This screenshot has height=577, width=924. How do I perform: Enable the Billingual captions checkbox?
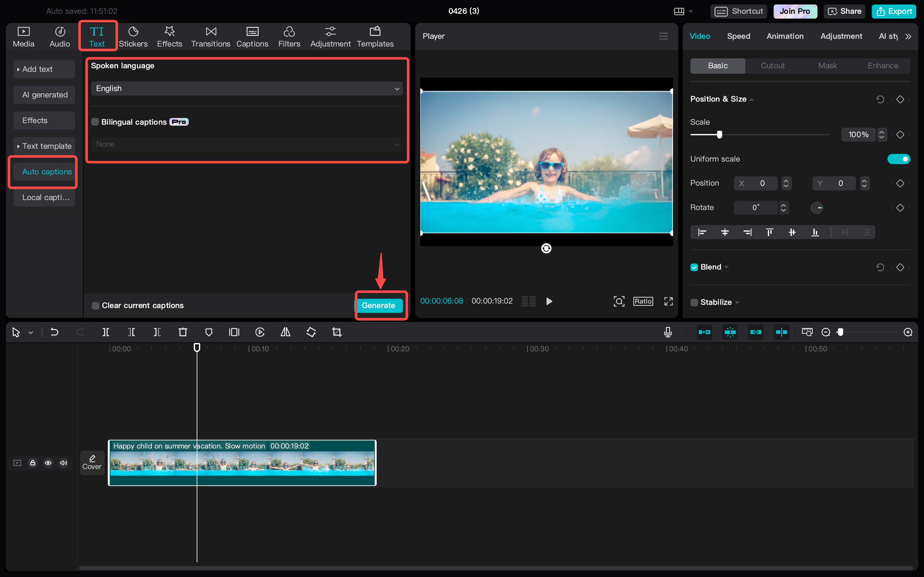(95, 121)
